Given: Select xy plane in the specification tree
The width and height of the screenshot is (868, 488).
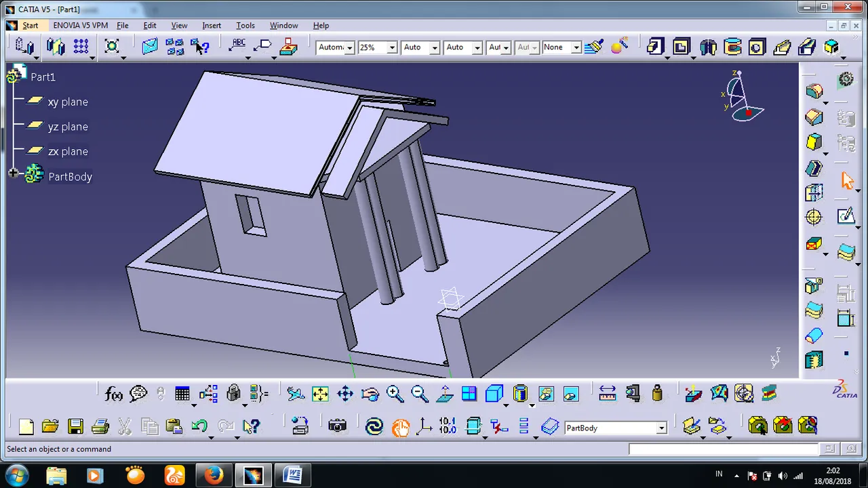Looking at the screenshot, I should click(x=68, y=102).
